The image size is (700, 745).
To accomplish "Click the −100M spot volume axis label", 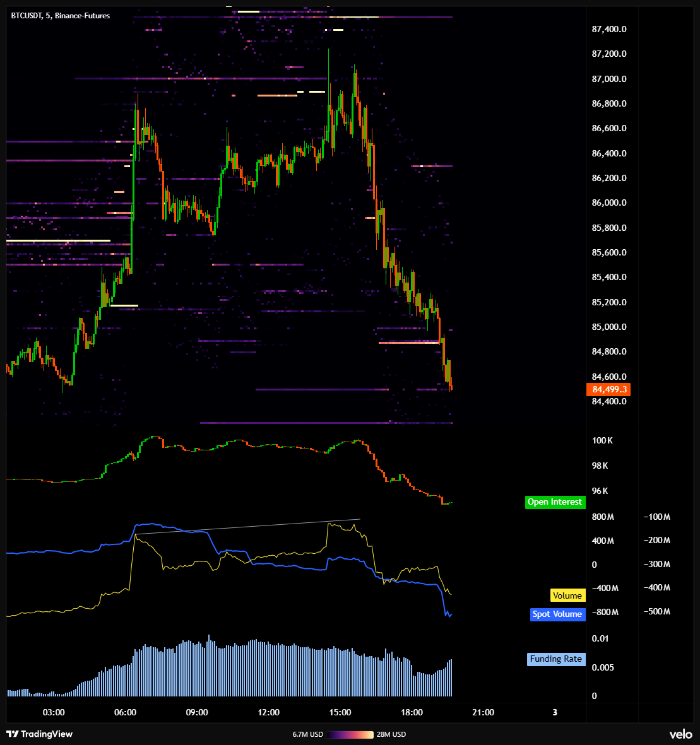I will click(x=656, y=517).
